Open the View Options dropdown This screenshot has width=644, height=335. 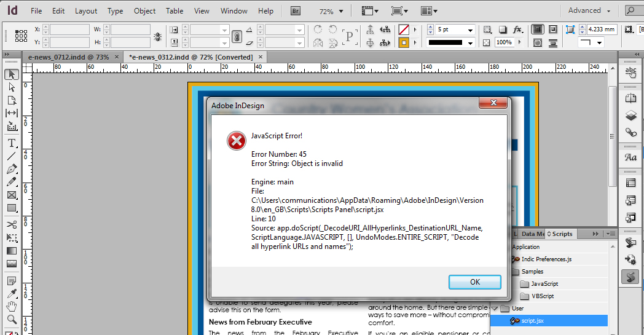[x=370, y=11]
